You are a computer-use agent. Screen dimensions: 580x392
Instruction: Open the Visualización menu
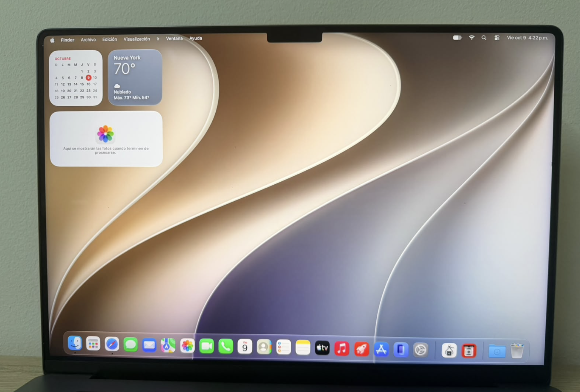[x=137, y=39]
